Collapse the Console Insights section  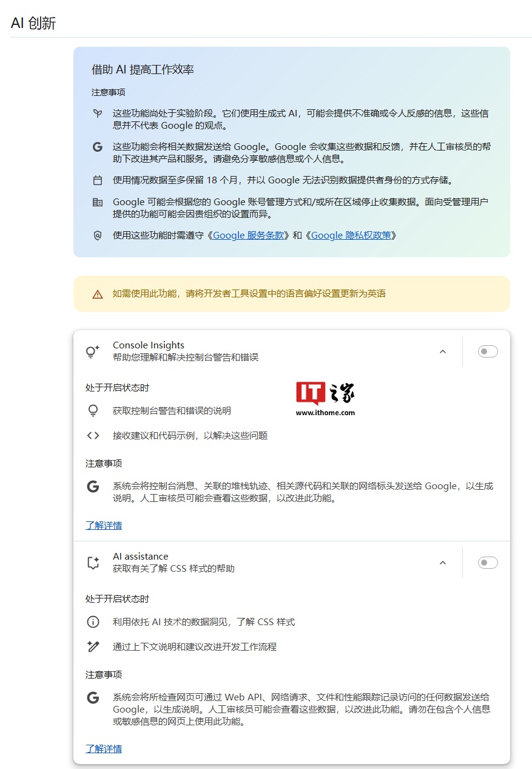click(443, 351)
